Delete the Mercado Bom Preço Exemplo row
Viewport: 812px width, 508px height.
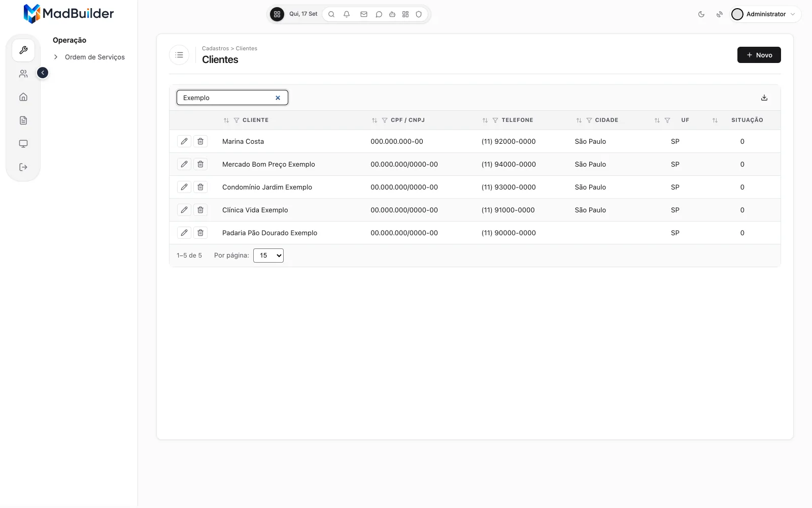(200, 164)
